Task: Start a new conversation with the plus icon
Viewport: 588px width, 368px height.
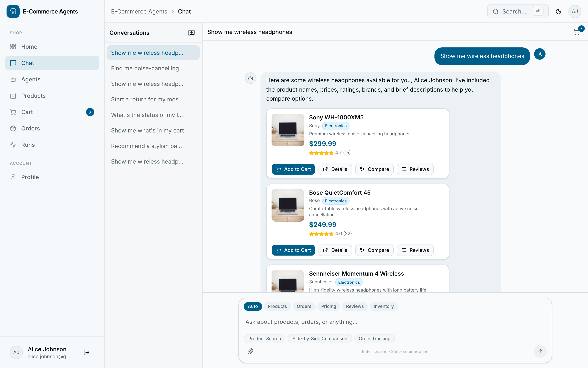Action: pyautogui.click(x=192, y=33)
